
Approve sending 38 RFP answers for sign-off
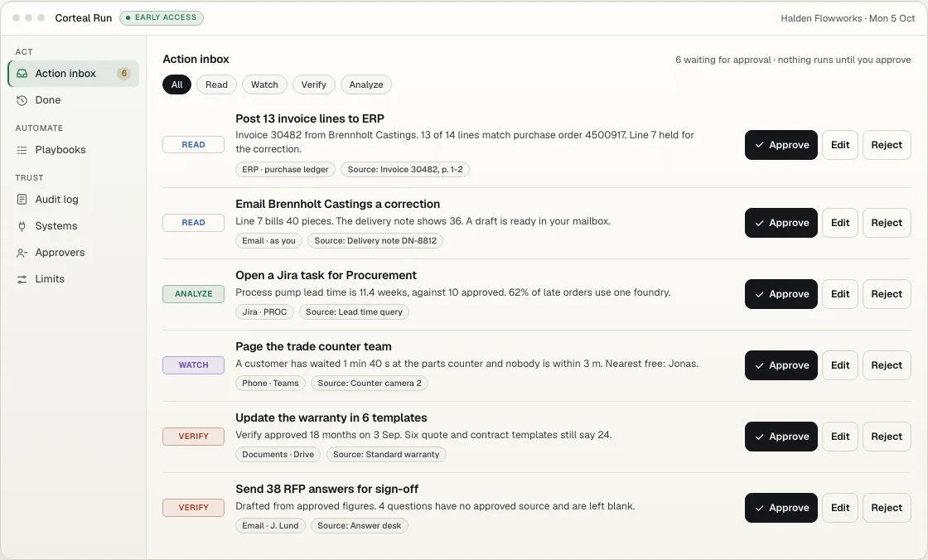[x=781, y=508]
